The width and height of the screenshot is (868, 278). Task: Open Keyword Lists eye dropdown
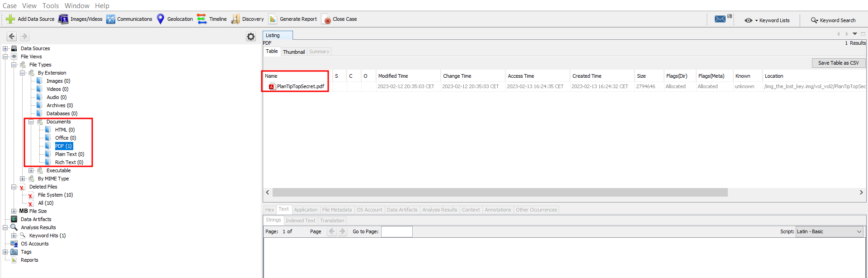point(767,20)
